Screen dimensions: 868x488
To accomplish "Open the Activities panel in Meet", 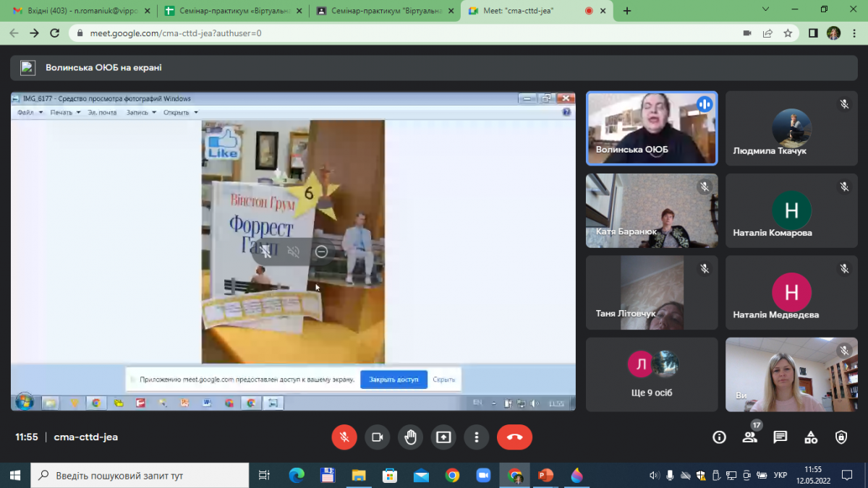I will tap(811, 437).
